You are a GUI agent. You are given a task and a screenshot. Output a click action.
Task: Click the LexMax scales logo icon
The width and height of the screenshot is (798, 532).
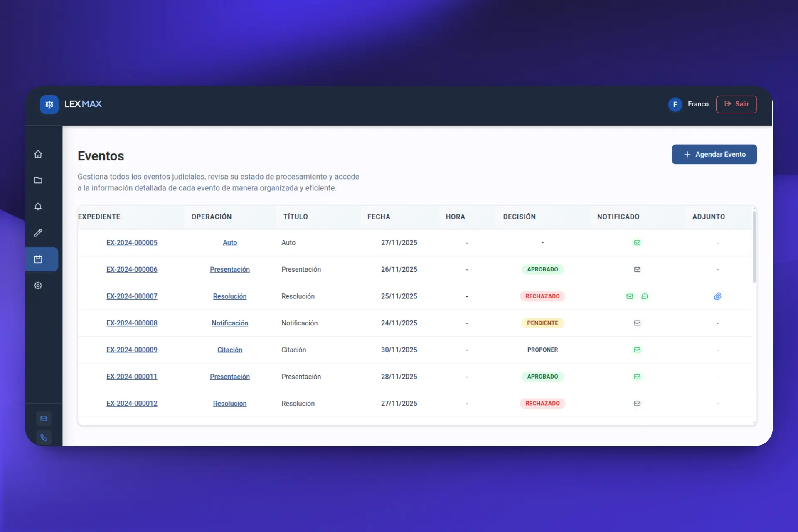(x=49, y=104)
